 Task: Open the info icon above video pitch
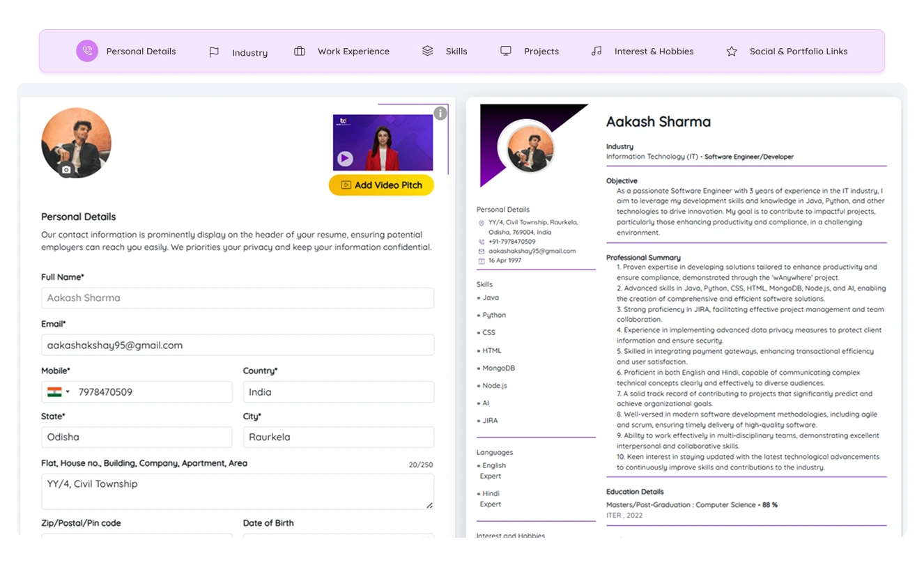point(440,114)
